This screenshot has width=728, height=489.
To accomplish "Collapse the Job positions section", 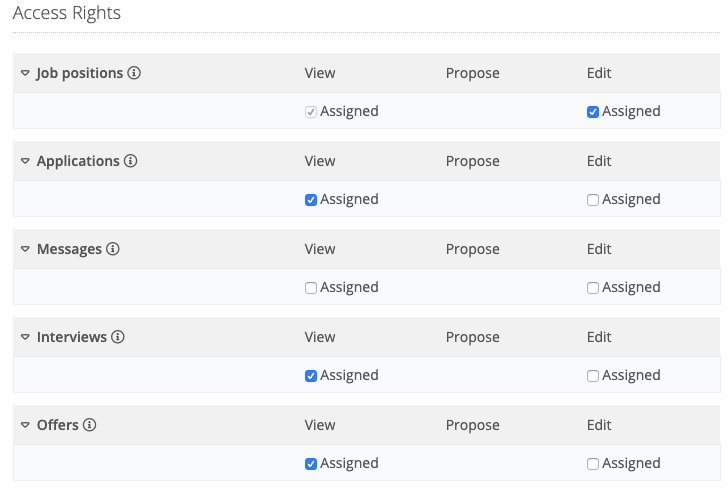I will pyautogui.click(x=25, y=73).
